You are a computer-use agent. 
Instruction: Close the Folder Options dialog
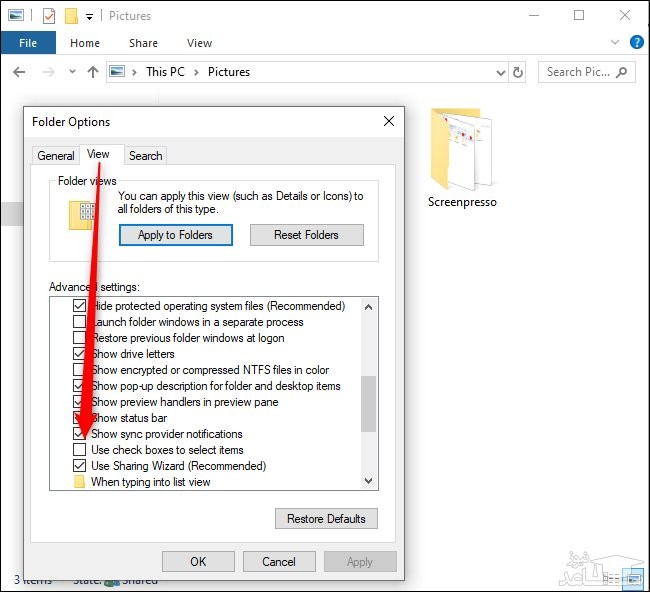coord(389,121)
